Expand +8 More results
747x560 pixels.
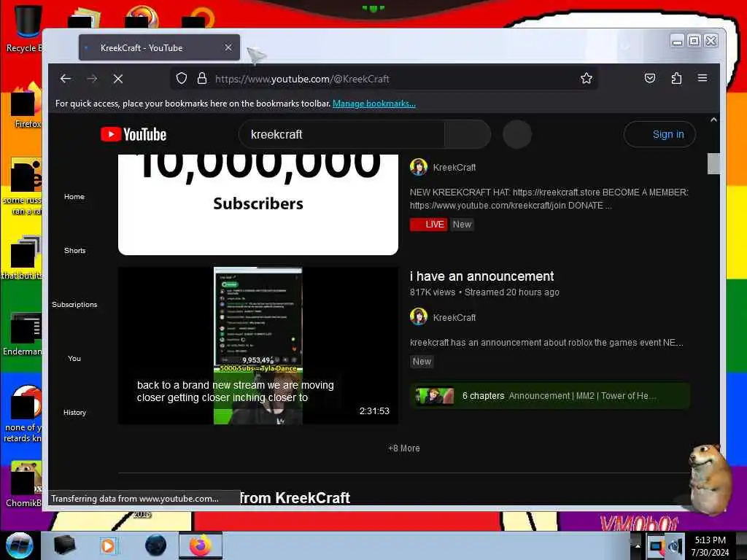[x=404, y=448]
